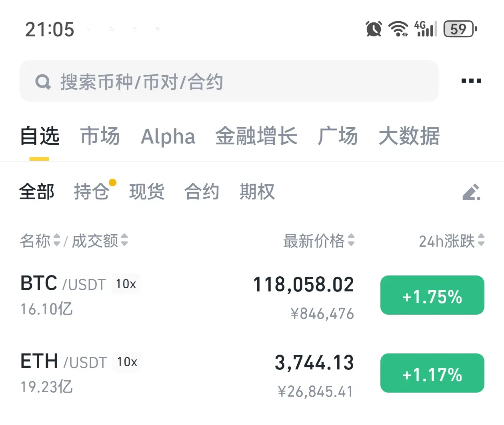Open the Alpha tab
The height and width of the screenshot is (425, 504).
tap(168, 136)
